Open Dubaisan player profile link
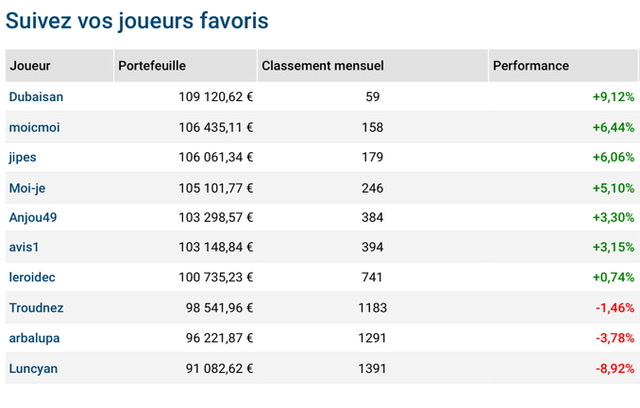 click(x=36, y=97)
